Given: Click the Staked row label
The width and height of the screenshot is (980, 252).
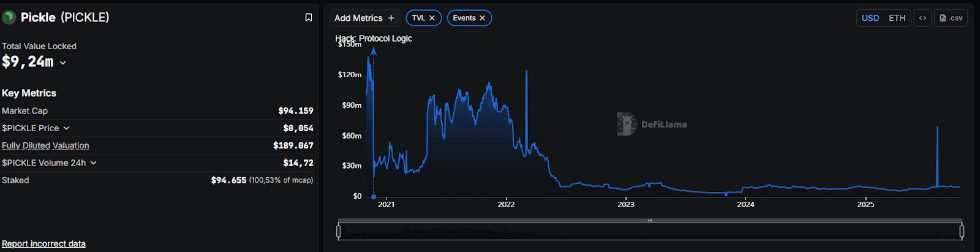Looking at the screenshot, I should (15, 180).
